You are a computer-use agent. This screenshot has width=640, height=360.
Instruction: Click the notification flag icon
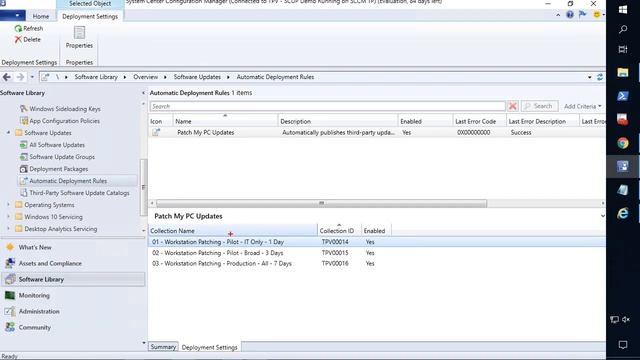(582, 15)
